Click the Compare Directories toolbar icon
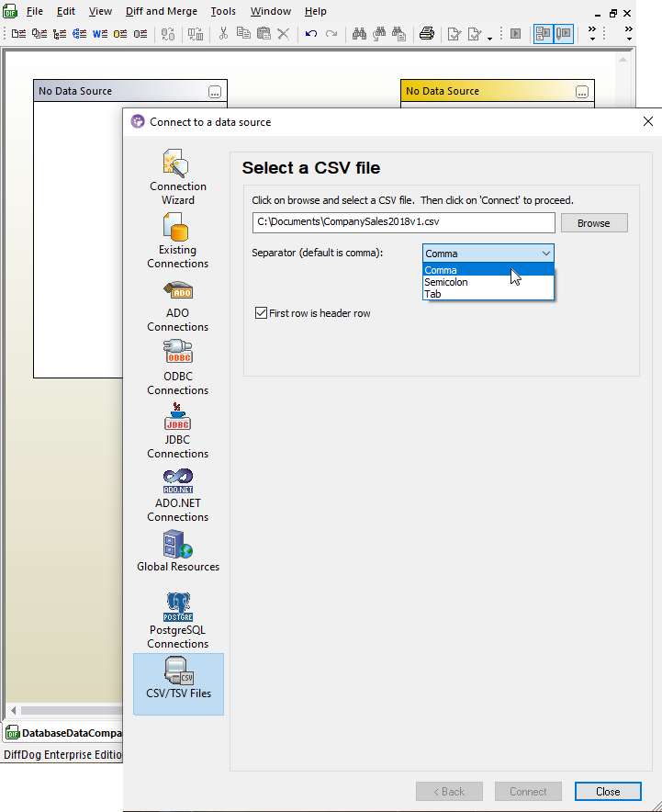662x812 pixels. pyautogui.click(x=39, y=34)
